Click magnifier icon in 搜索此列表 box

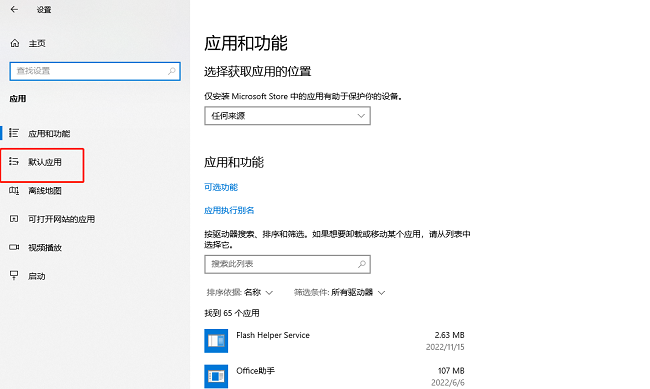[x=361, y=264]
